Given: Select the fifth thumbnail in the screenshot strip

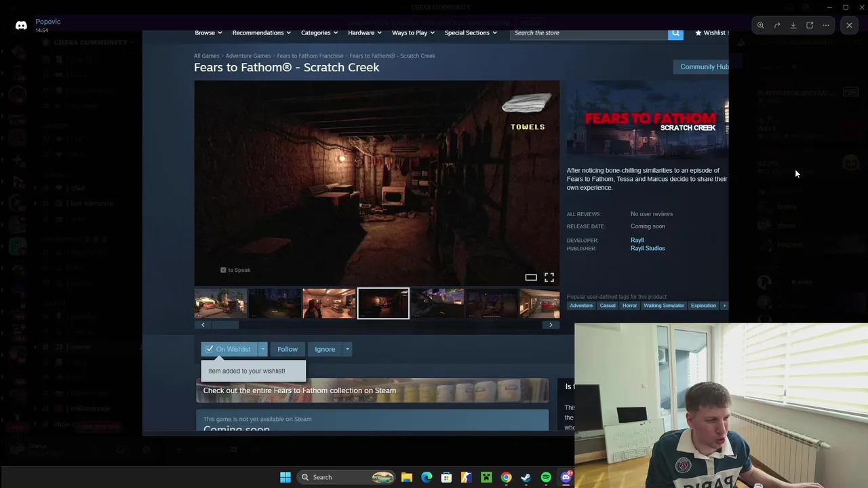Looking at the screenshot, I should point(437,304).
